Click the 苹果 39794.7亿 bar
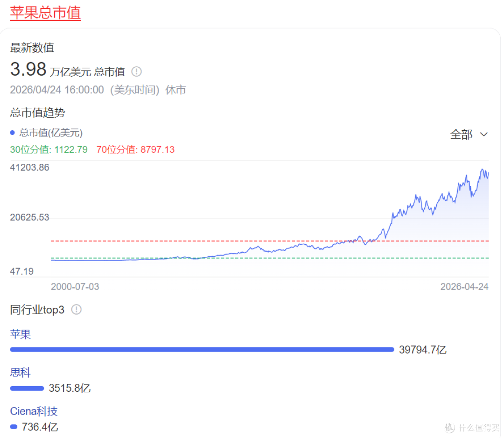The image size is (504, 438). 202,350
